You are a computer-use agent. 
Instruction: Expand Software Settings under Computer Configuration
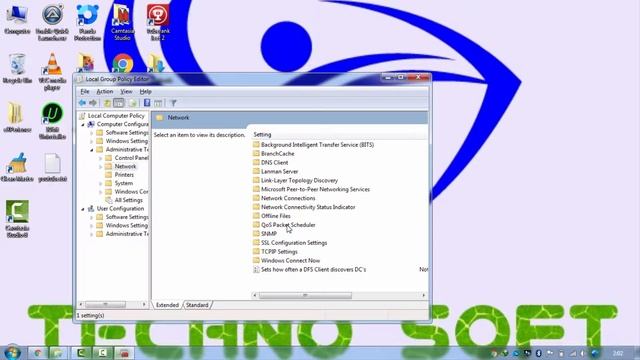click(x=92, y=133)
